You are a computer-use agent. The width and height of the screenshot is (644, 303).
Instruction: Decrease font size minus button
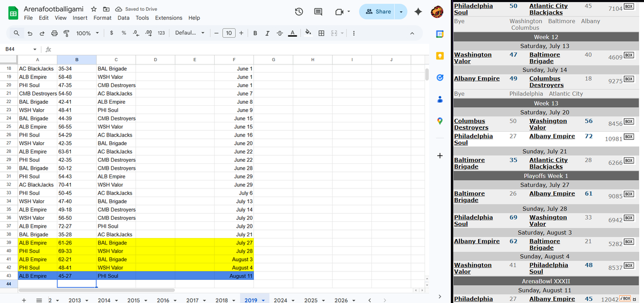pos(216,33)
